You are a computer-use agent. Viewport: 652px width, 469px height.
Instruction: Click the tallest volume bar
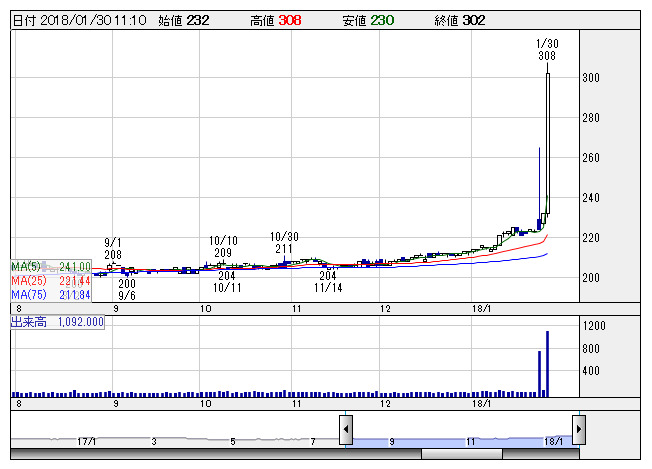coord(548,363)
